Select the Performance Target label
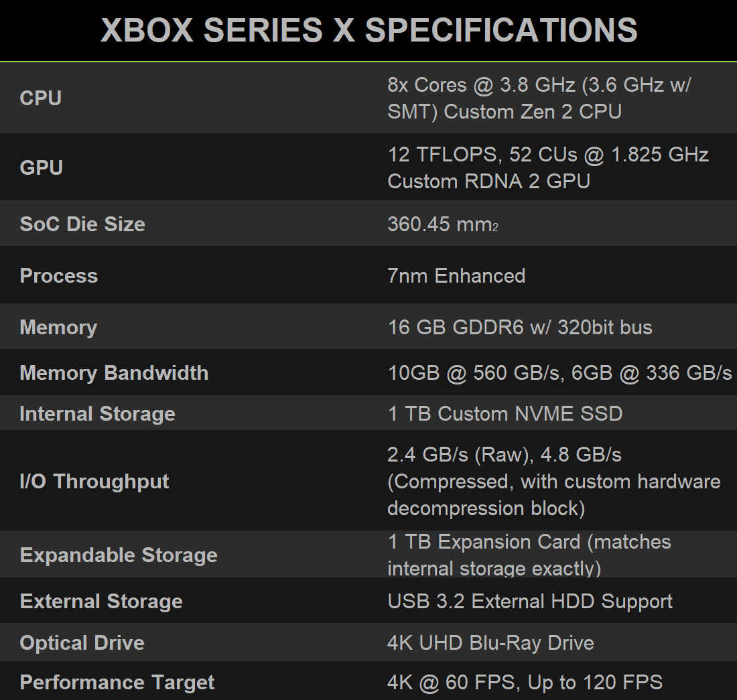Viewport: 737px width, 700px height. [x=117, y=683]
